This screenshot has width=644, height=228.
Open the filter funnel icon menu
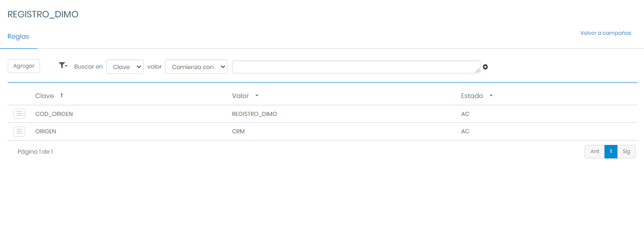point(63,66)
